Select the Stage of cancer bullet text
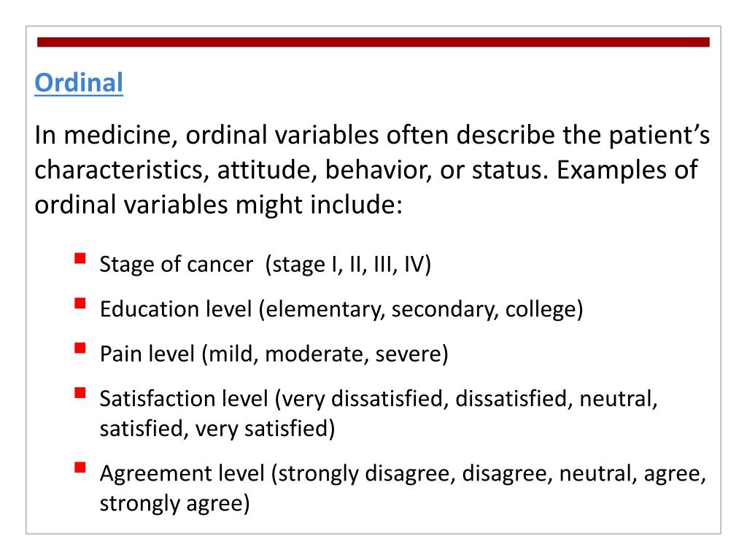This screenshot has width=747, height=560. tap(266, 264)
